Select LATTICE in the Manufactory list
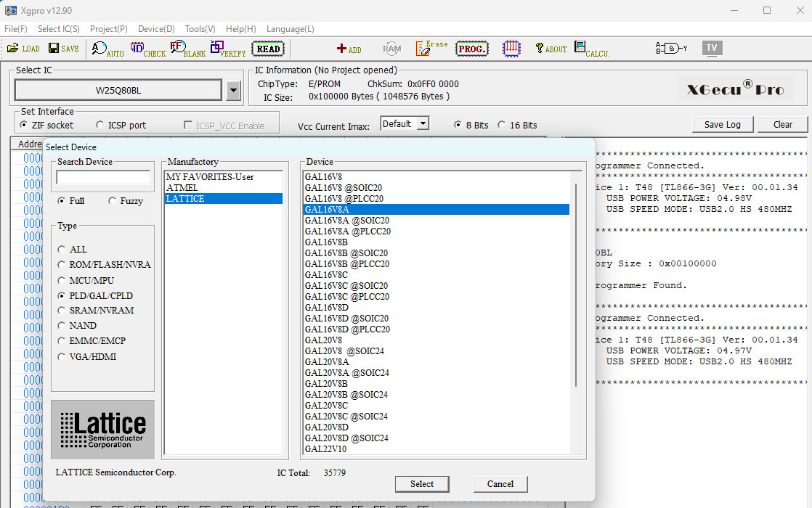This screenshot has height=508, width=812. coord(223,199)
